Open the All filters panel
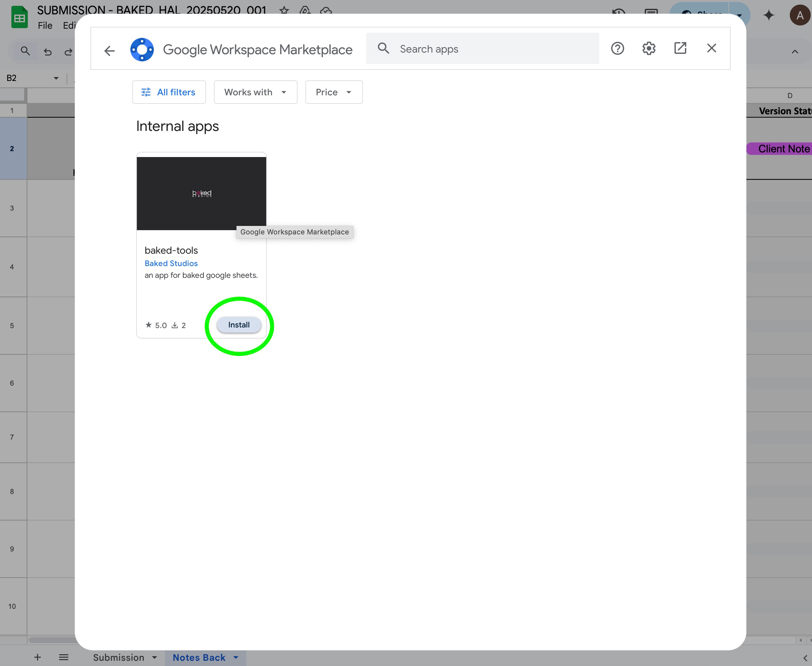This screenshot has width=812, height=666. 169,92
